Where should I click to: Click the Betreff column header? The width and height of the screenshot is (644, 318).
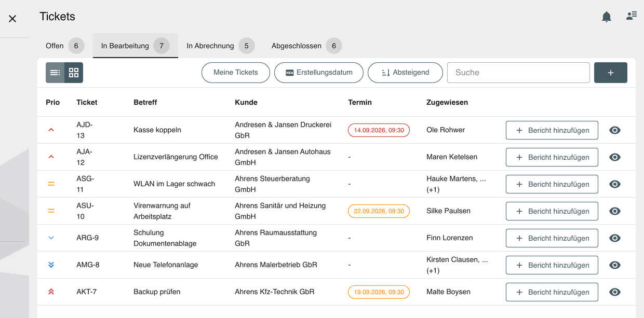pyautogui.click(x=145, y=102)
